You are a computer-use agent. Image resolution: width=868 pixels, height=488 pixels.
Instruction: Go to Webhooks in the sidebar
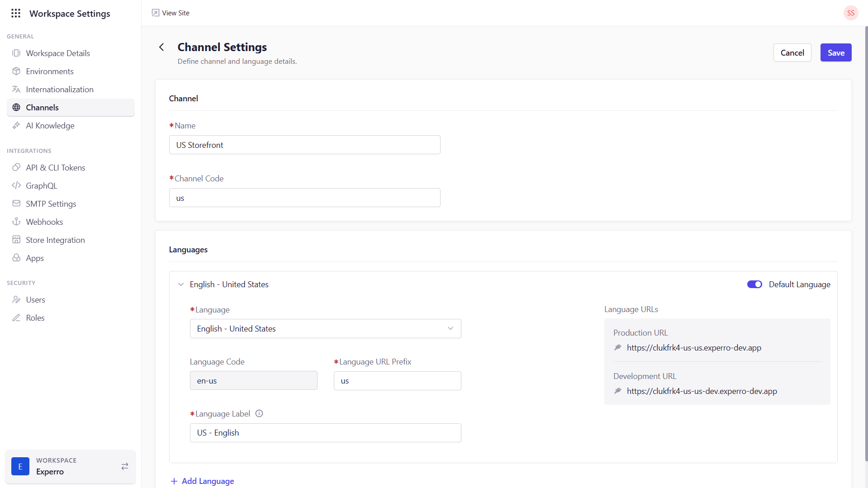44,222
